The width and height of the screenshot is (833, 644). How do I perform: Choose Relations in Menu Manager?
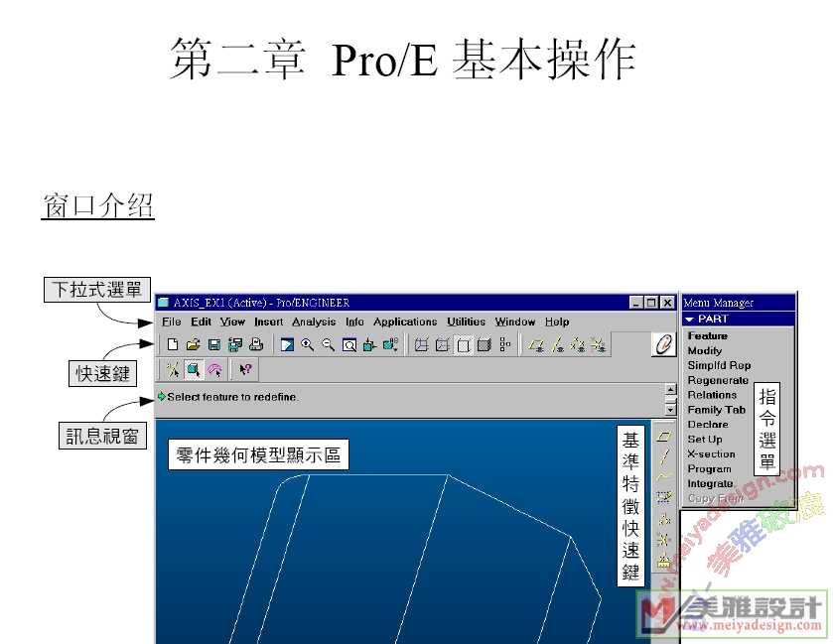coord(712,395)
